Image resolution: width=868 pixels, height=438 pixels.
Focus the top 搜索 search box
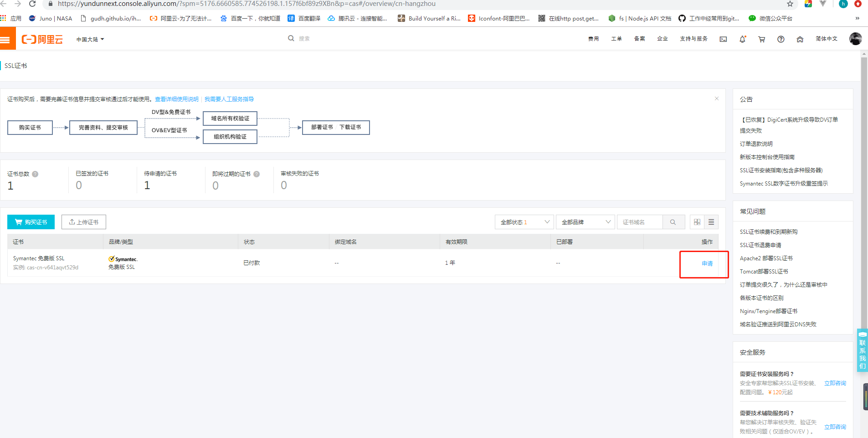[304, 39]
